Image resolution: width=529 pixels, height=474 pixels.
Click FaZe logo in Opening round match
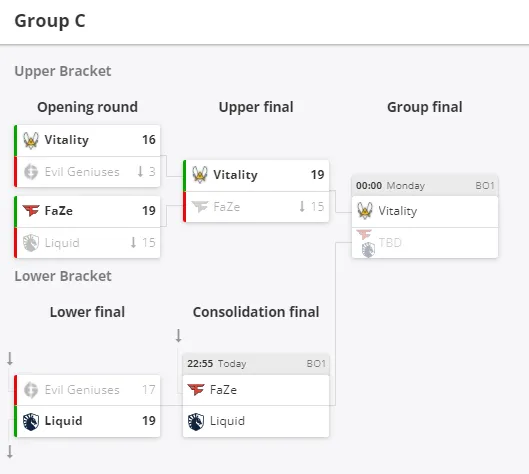(x=31, y=211)
